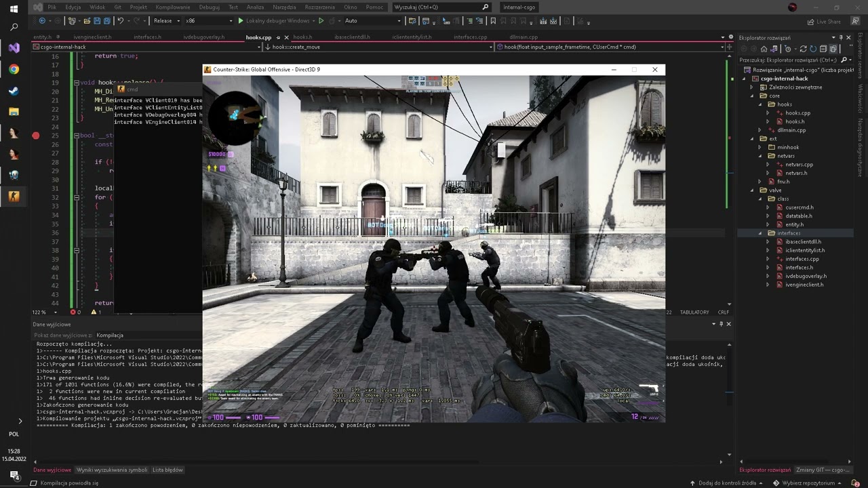
Task: Click the Navigate Backward toolbar icon
Action: (42, 21)
